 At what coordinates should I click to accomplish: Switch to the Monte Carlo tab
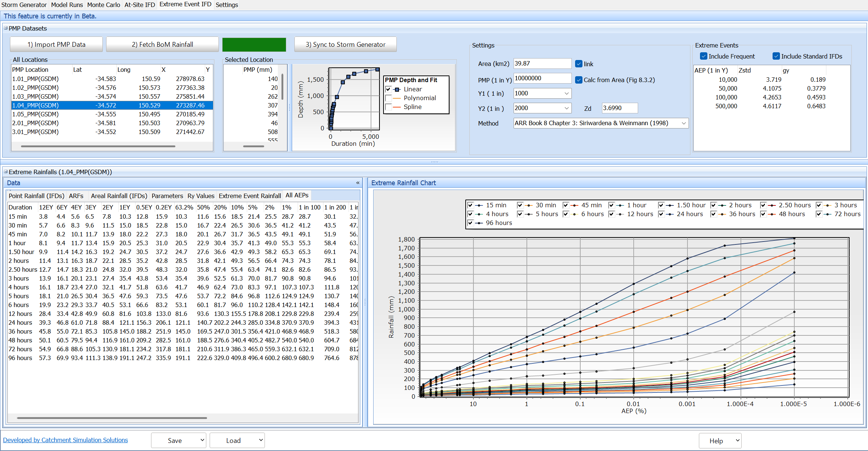(104, 5)
